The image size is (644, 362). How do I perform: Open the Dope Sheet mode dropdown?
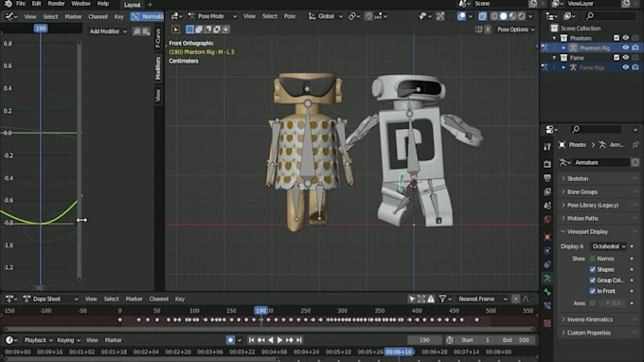50,299
